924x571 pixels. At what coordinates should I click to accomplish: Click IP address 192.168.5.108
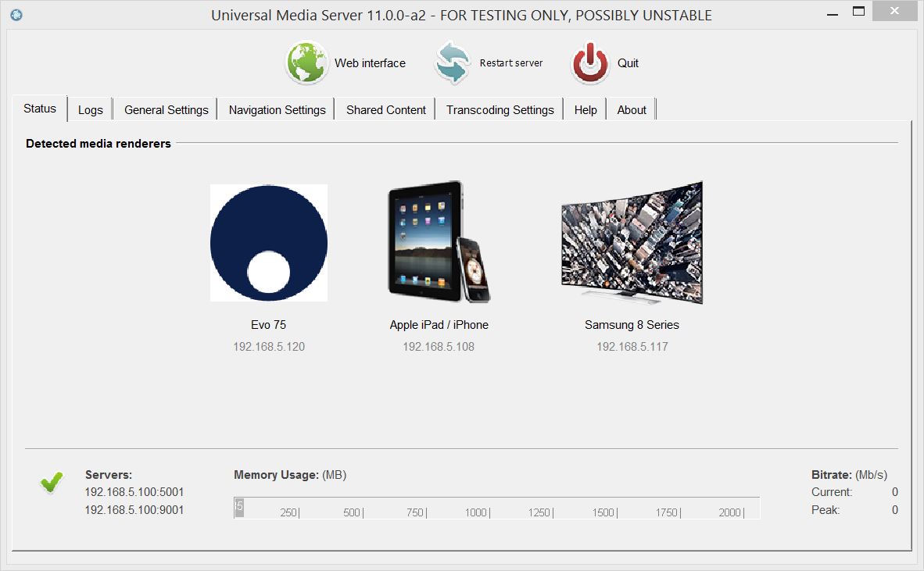[x=439, y=346]
